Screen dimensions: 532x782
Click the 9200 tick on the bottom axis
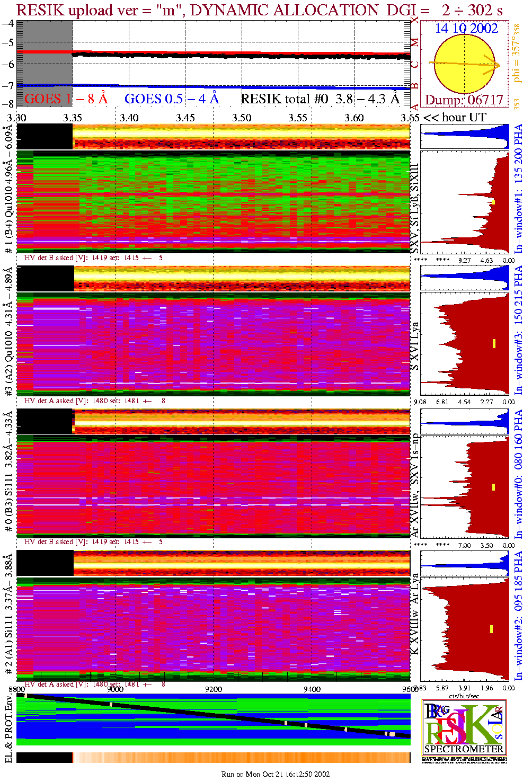(x=214, y=689)
